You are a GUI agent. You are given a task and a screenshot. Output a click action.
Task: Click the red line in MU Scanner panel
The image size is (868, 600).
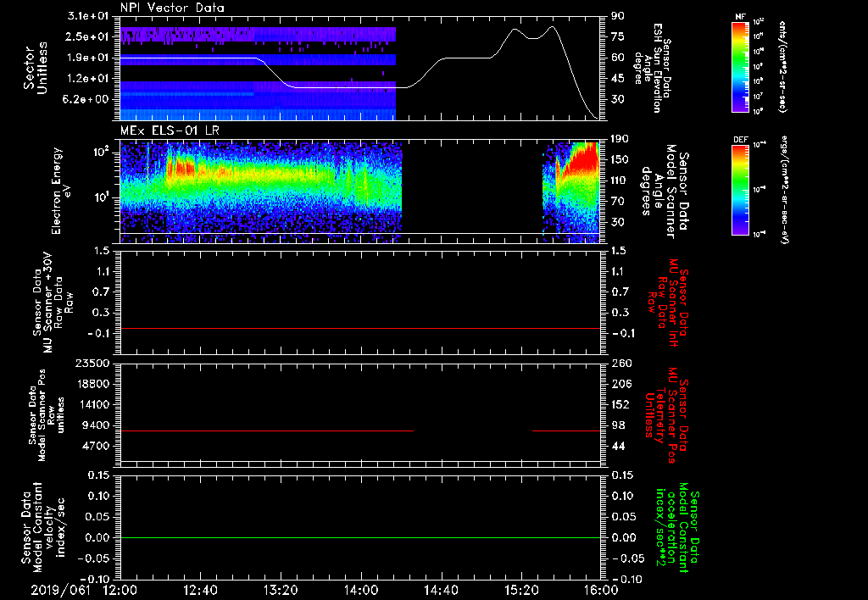(x=359, y=328)
